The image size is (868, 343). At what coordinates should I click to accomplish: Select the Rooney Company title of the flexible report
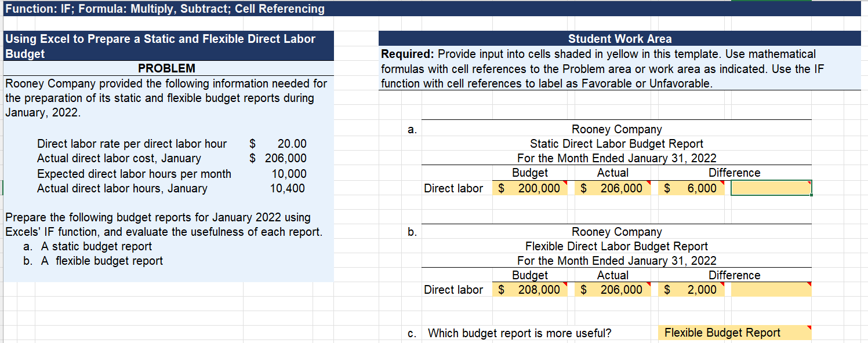pyautogui.click(x=616, y=231)
